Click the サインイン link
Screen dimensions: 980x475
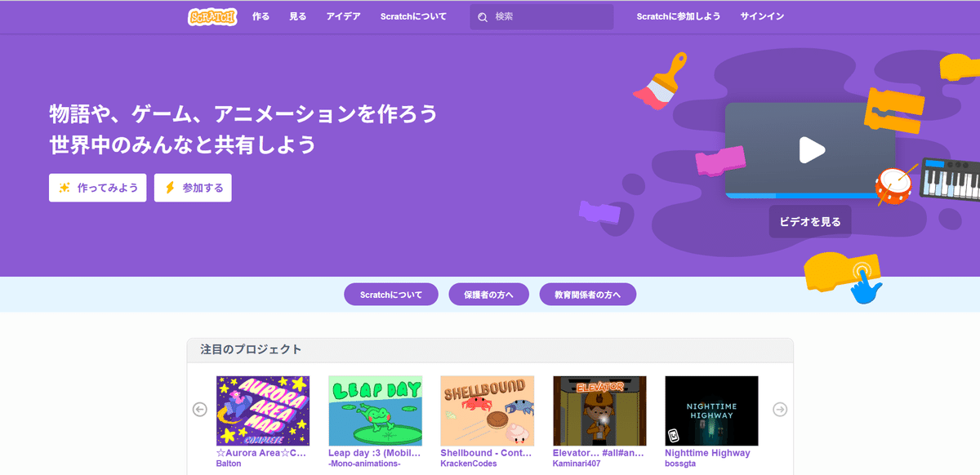(x=761, y=16)
